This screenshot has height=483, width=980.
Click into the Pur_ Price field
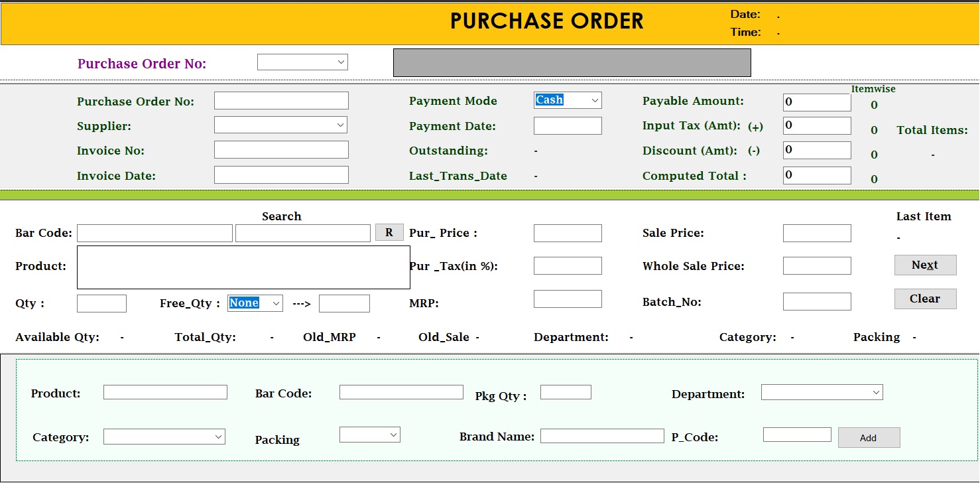[568, 233]
